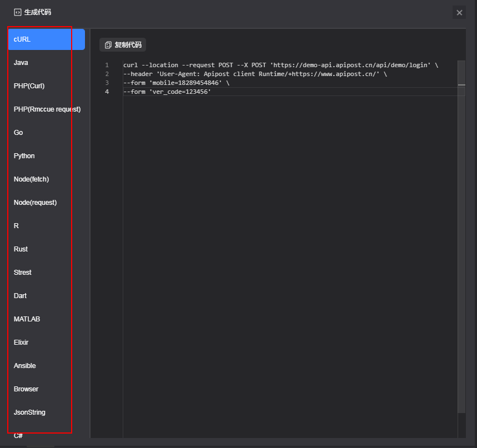This screenshot has width=477, height=448.
Task: Select Node(request) code option
Action: [x=35, y=203]
